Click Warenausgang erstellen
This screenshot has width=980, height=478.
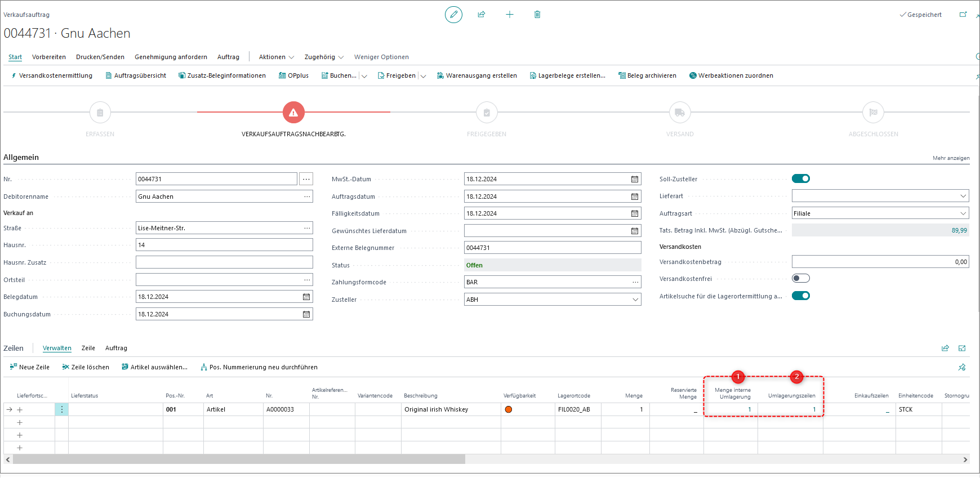(x=476, y=75)
